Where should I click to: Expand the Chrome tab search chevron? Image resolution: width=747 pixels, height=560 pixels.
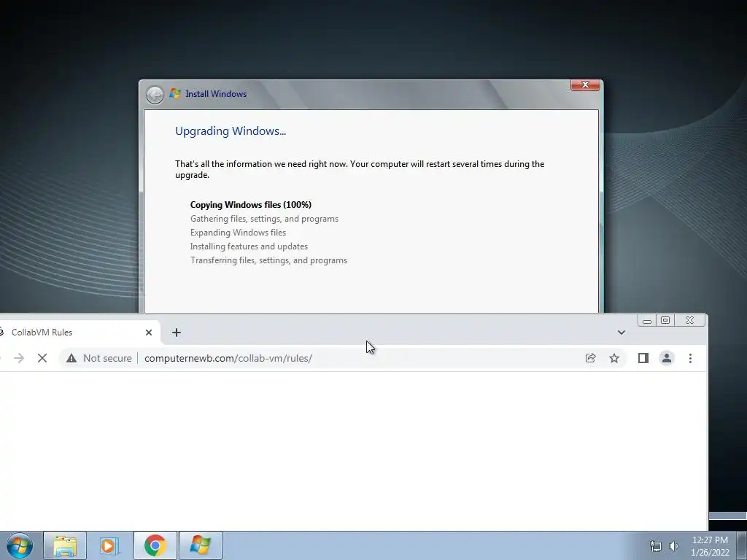(622, 332)
